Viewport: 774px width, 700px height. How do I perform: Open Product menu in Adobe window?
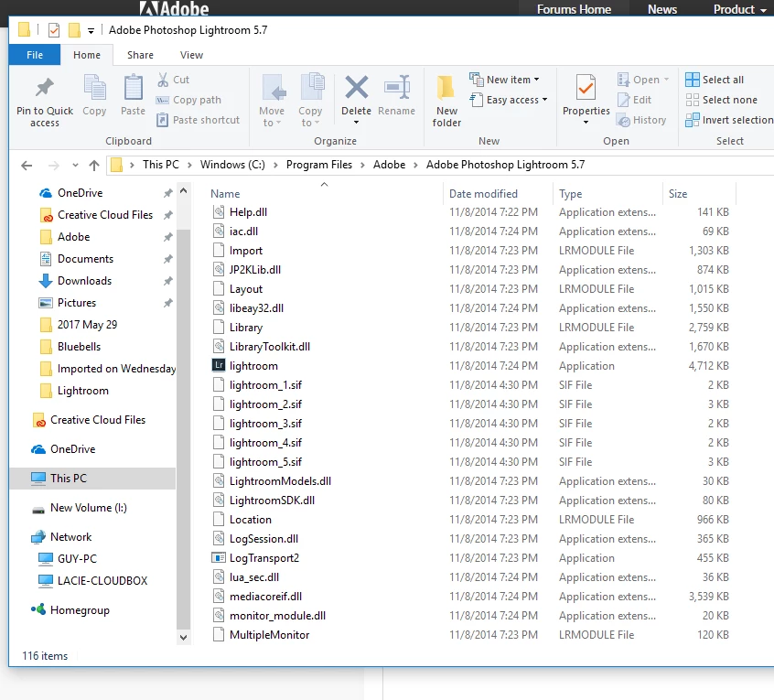point(739,9)
